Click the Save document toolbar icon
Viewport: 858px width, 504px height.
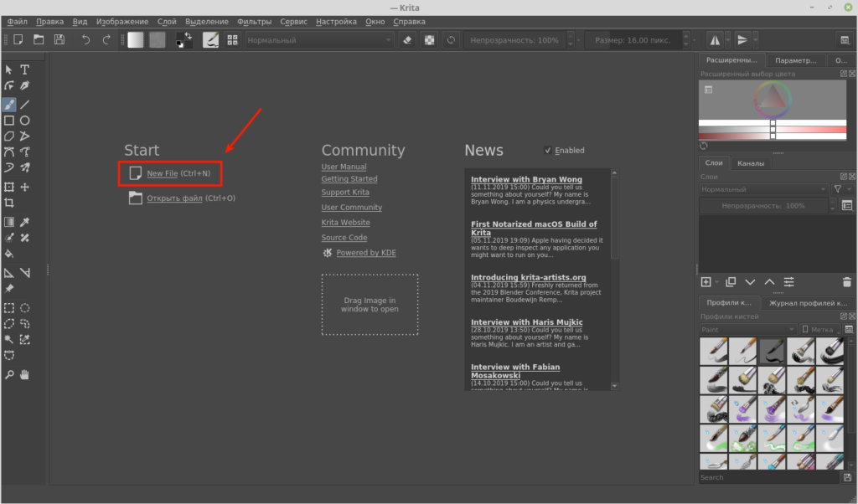coord(59,39)
